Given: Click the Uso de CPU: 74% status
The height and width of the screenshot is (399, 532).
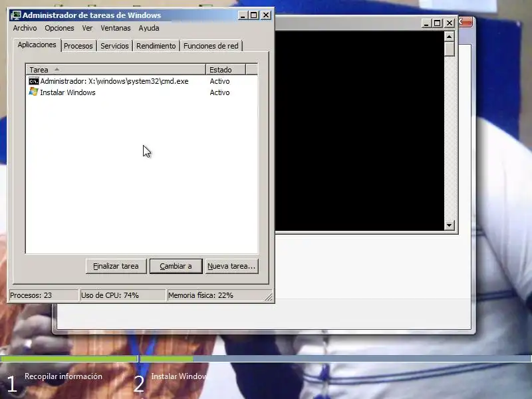Looking at the screenshot, I should point(122,295).
